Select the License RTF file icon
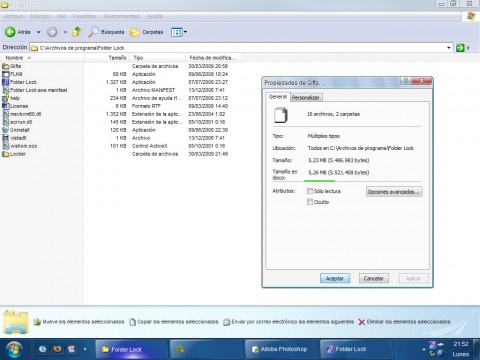 tap(6, 106)
